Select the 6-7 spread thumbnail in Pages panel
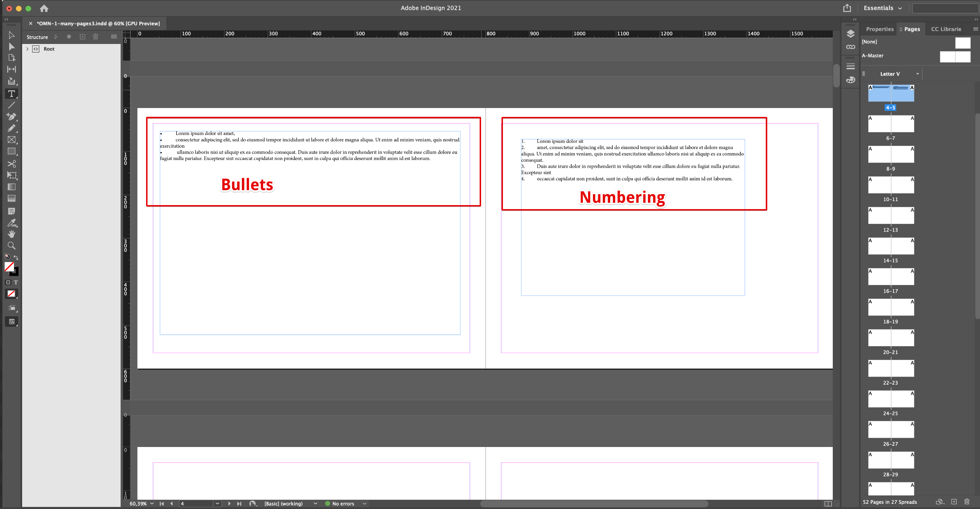980x509 pixels. [x=891, y=124]
